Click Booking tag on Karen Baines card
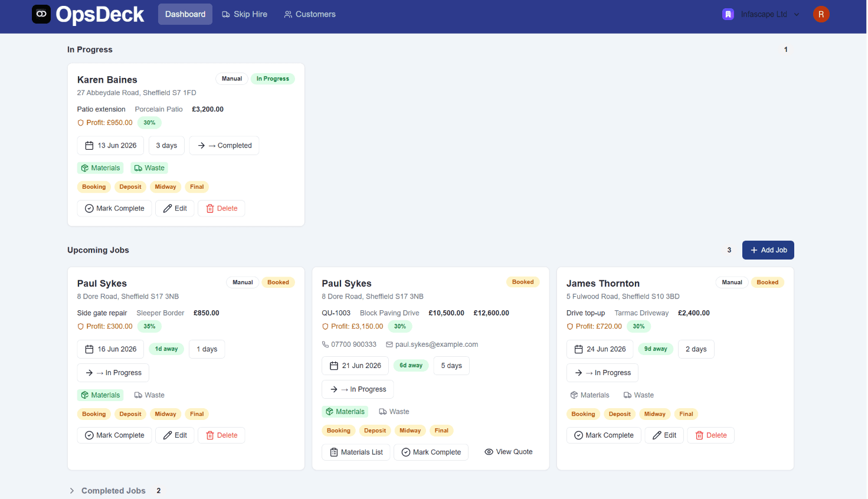The image size is (868, 499). point(94,187)
